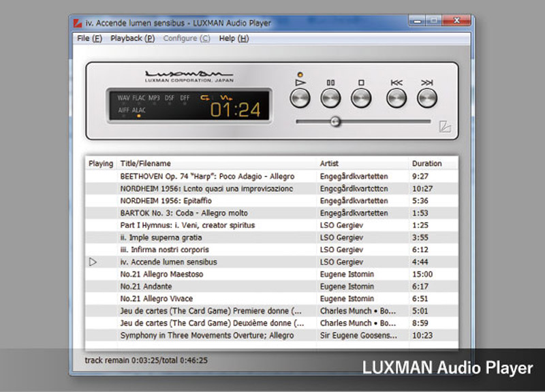Pause the current track
Image resolution: width=545 pixels, height=392 pixels.
coord(330,97)
